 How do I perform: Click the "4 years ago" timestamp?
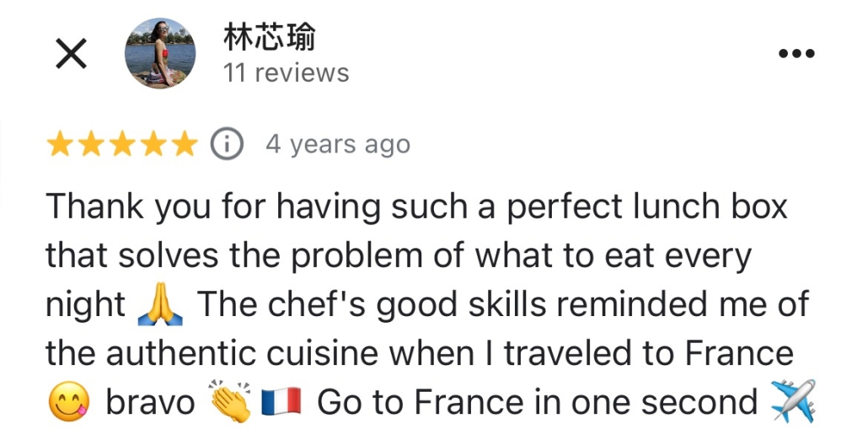click(337, 145)
